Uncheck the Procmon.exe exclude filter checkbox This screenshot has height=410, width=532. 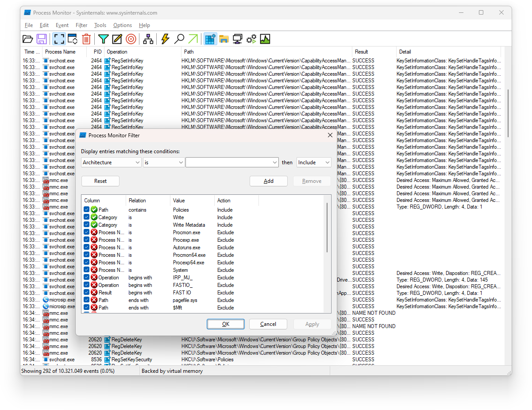pyautogui.click(x=87, y=232)
